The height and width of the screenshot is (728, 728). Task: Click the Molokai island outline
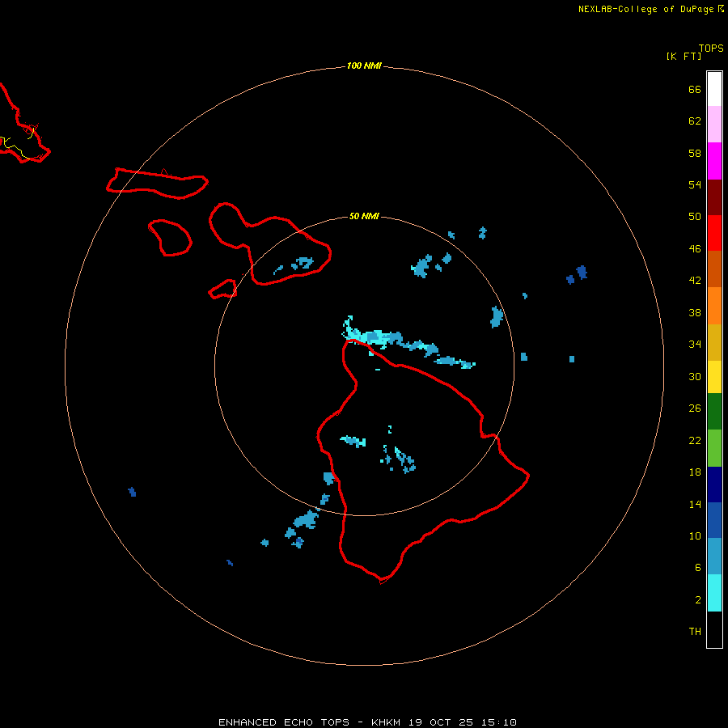158,184
